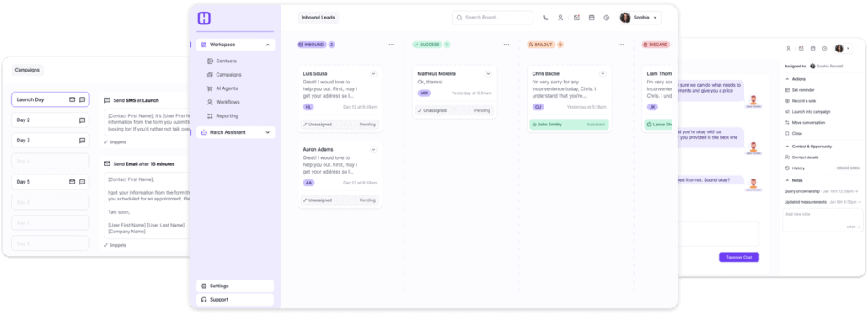This screenshot has height=315, width=868.
Task: Click the phone icon in the top bar
Action: point(545,18)
